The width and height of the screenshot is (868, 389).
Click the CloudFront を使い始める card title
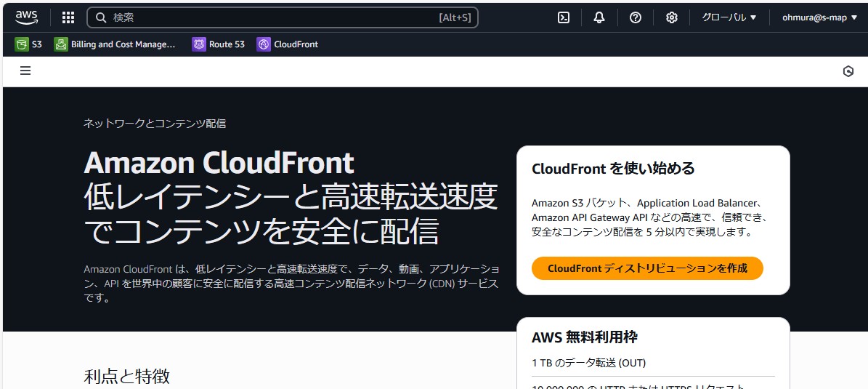[x=613, y=169]
